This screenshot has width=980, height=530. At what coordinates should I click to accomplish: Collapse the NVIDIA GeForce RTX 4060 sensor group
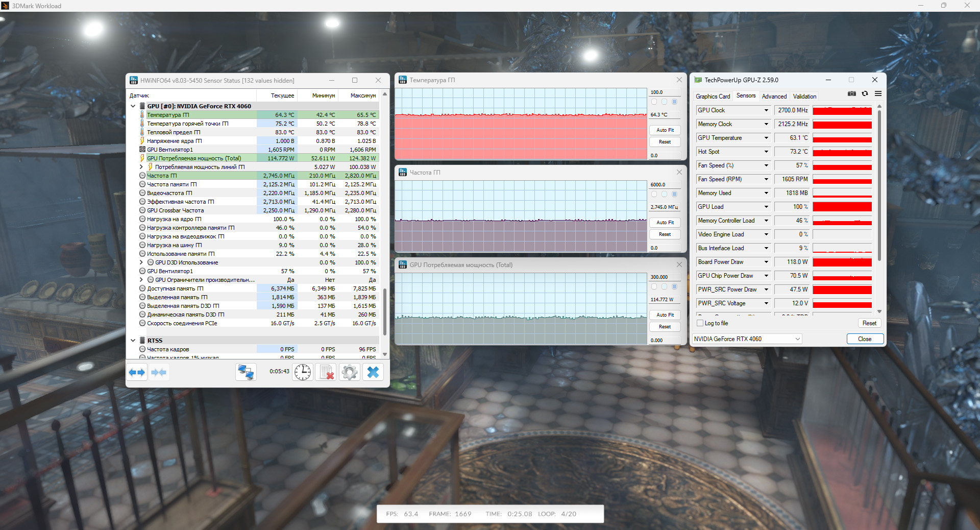click(133, 106)
